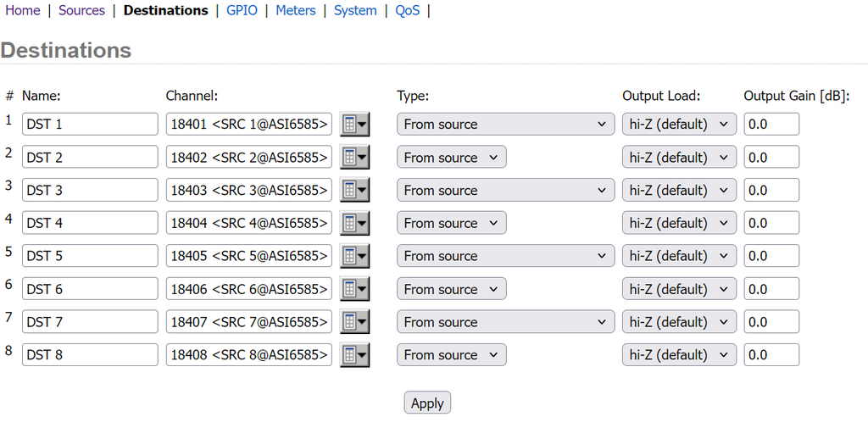Open the Output Load dropdown for destination 7
This screenshot has height=428, width=868.
pyautogui.click(x=679, y=322)
